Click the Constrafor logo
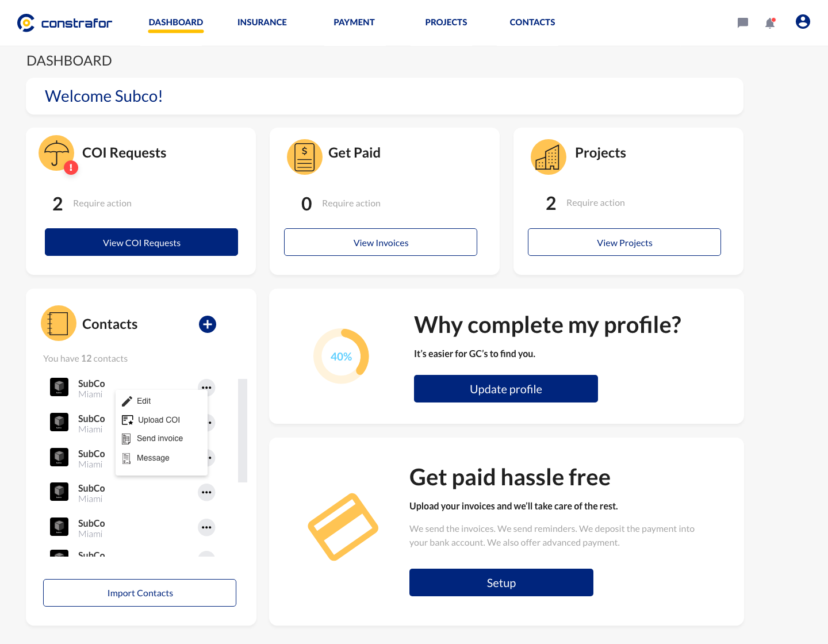 [64, 22]
